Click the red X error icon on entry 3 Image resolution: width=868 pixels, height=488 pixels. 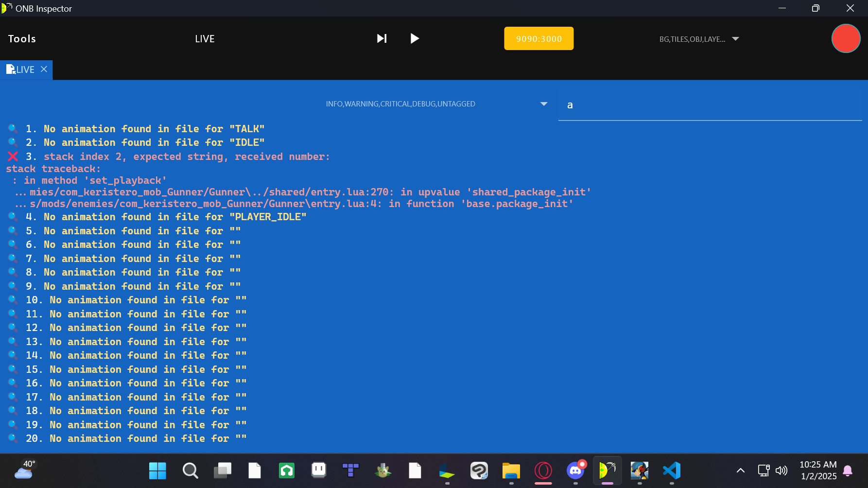pyautogui.click(x=13, y=157)
